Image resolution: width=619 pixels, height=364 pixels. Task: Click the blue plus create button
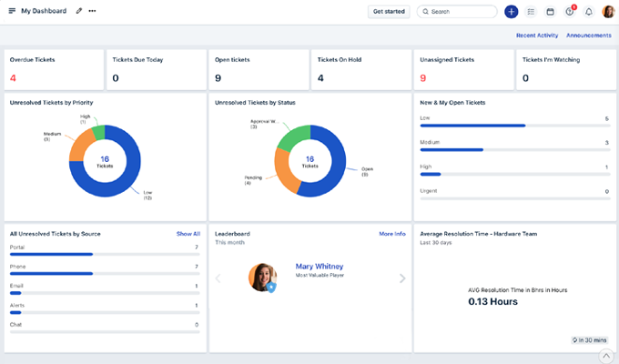tap(511, 12)
